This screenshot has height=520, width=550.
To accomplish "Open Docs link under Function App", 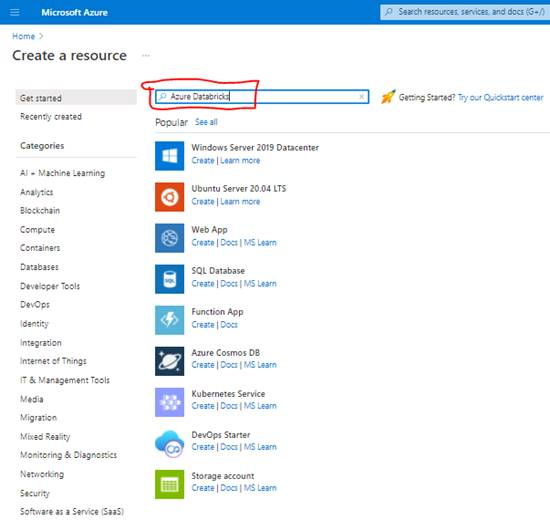I will coord(229,325).
